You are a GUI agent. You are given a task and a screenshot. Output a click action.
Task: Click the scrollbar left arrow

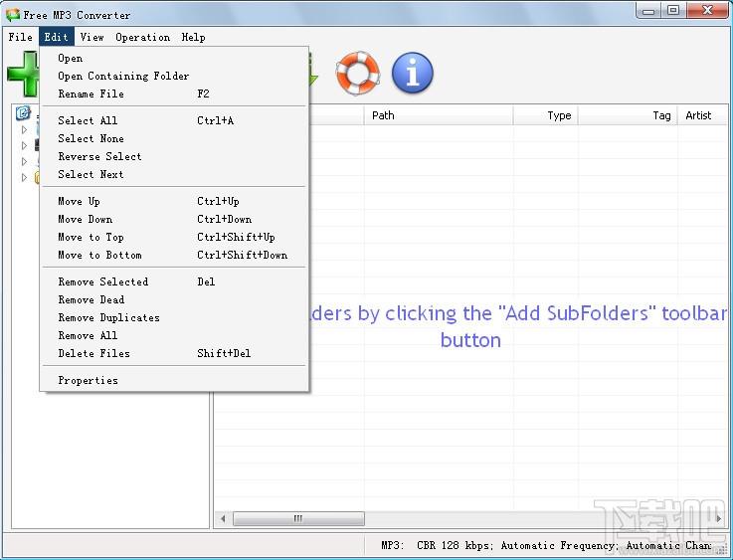tap(223, 518)
